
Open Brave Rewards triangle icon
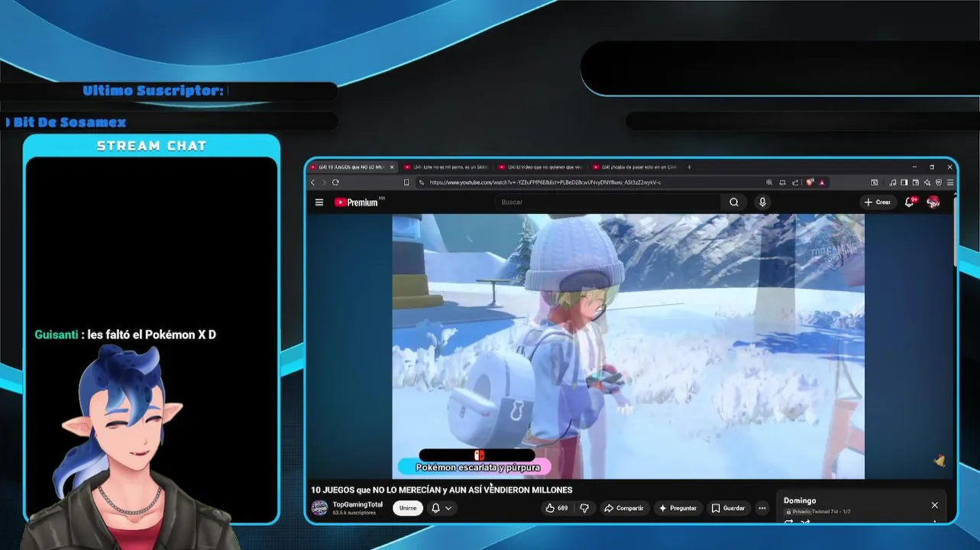(822, 183)
